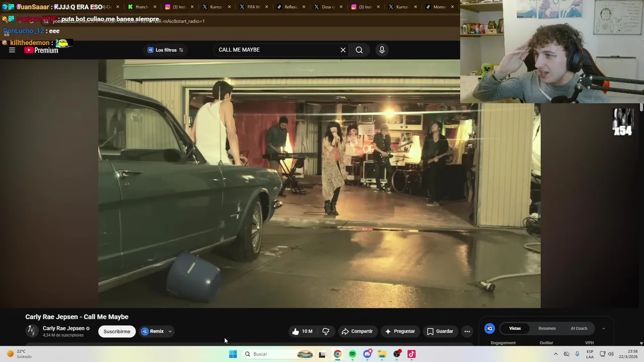Viewport: 644px width, 362px height.
Task: Open the Carly Rae Jepsen channel link
Action: pos(63,328)
